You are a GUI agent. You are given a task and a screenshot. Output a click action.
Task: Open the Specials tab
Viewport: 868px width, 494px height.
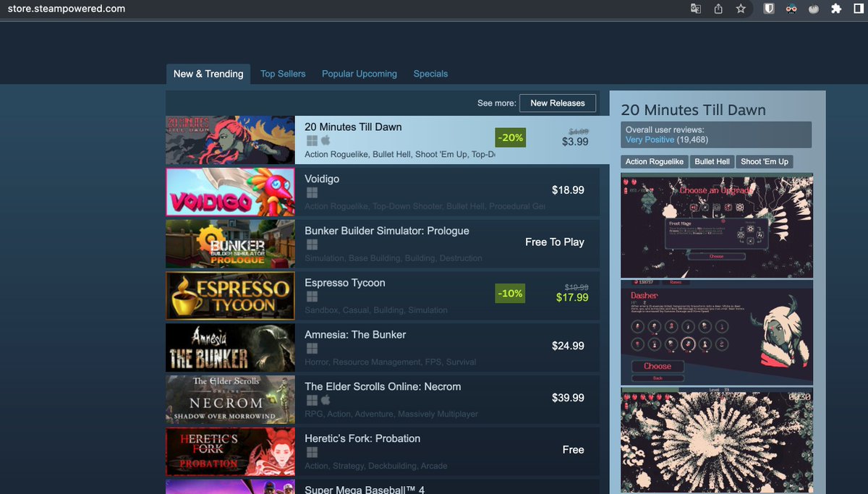point(430,74)
